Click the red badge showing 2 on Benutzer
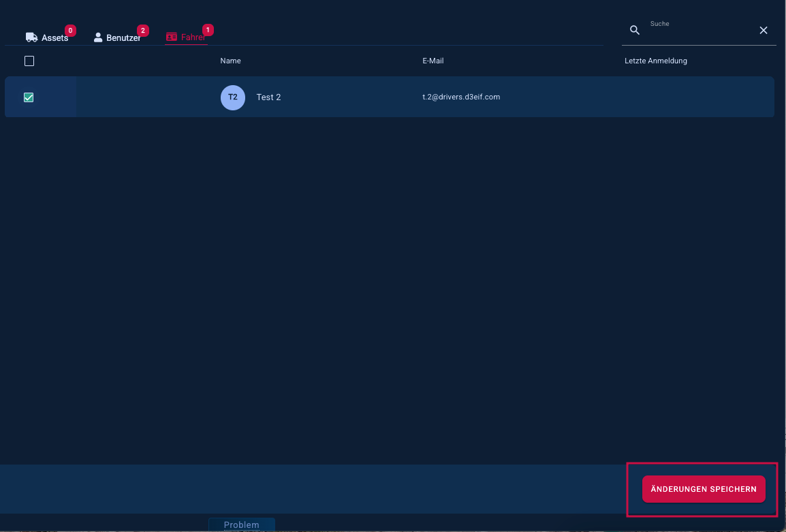This screenshot has height=532, width=786. pos(142,31)
